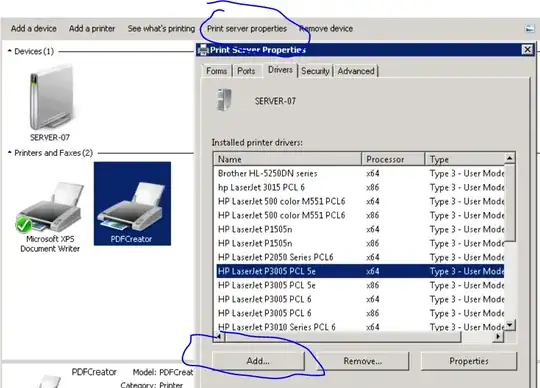Click the Remove... driver button

(363, 361)
